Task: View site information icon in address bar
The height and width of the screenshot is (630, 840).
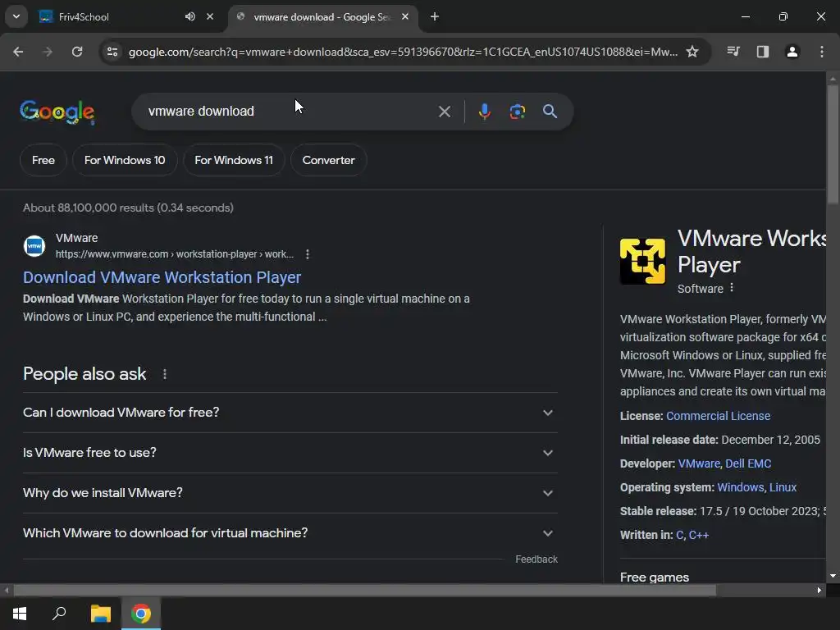Action: tap(112, 52)
